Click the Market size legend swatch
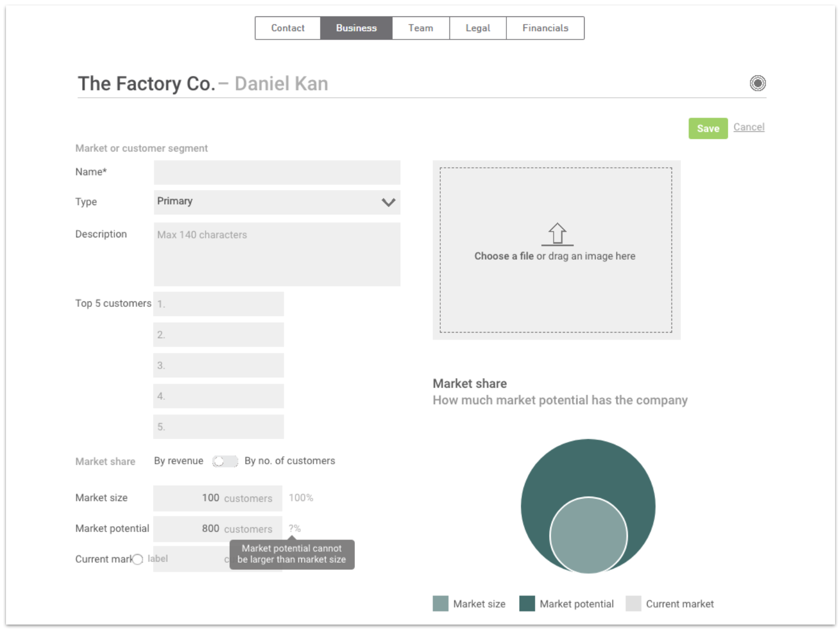840x630 pixels. [x=440, y=603]
